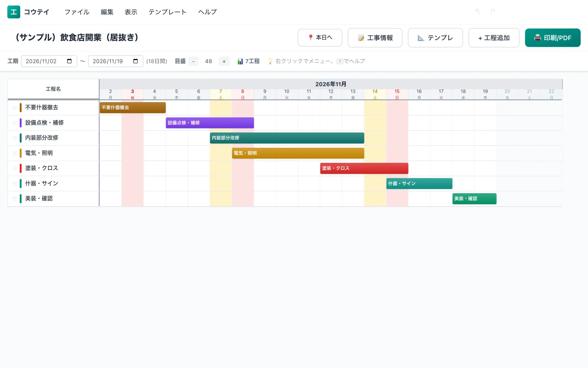Open the テンプレート menu

click(x=168, y=12)
